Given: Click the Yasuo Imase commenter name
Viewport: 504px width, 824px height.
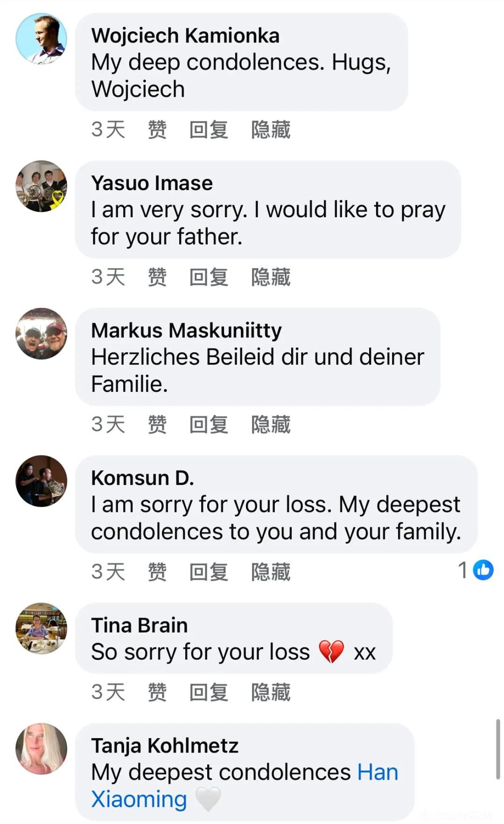Looking at the screenshot, I should 152,183.
